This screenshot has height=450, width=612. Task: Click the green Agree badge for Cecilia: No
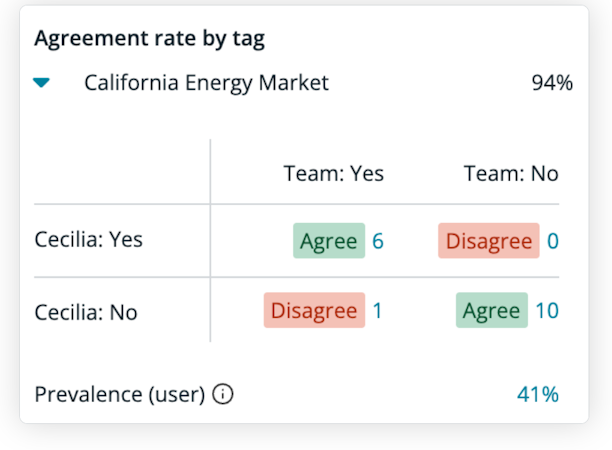coord(492,310)
